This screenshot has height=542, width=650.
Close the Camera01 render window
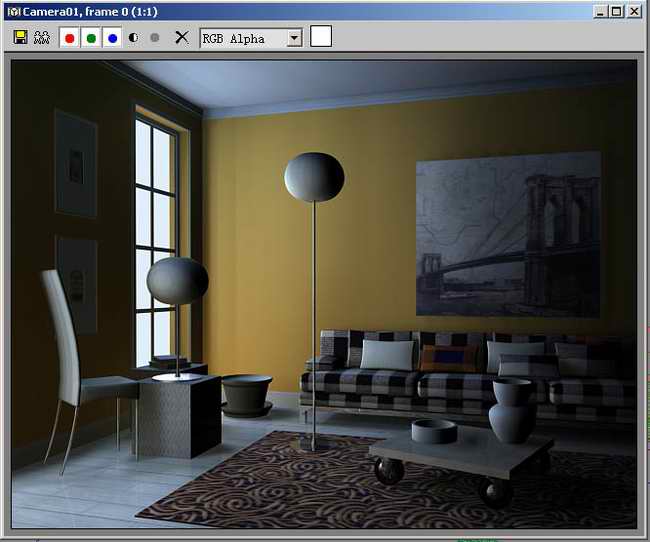[x=634, y=12]
